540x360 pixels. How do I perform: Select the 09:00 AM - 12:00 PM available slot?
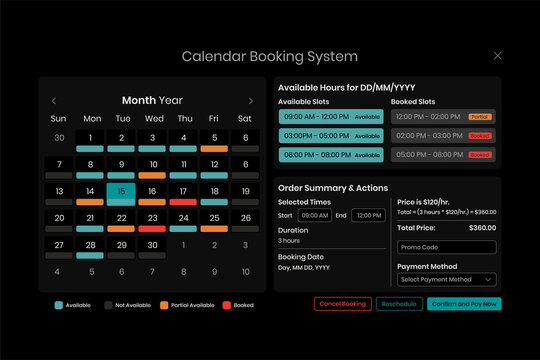331,116
